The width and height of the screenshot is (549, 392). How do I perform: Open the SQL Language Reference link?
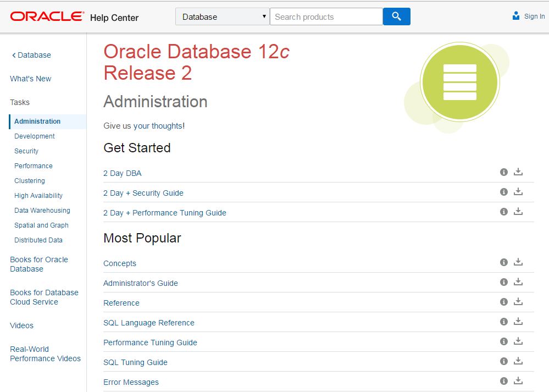(x=149, y=323)
